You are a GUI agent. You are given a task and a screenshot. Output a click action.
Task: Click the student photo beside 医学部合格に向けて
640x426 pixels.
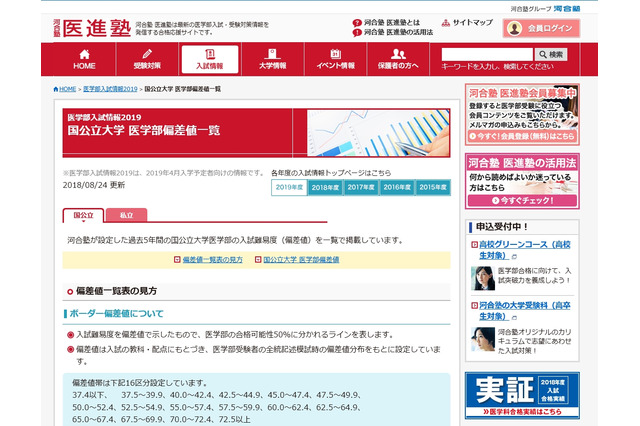(483, 278)
